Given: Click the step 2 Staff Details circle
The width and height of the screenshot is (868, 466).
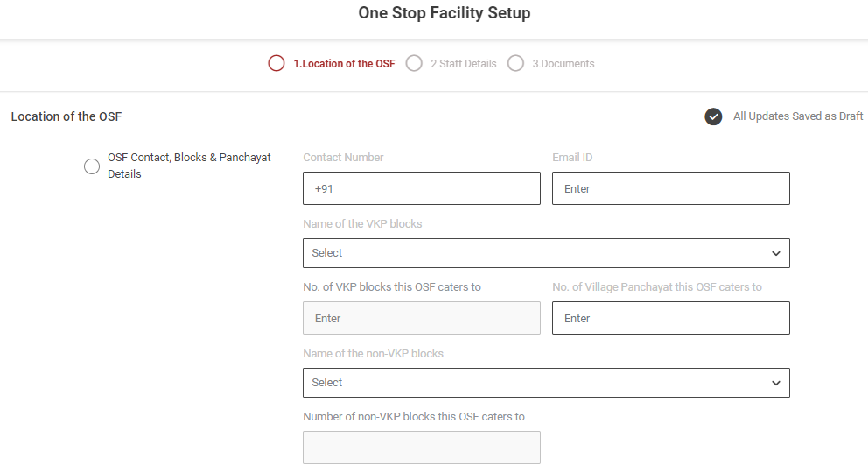Looking at the screenshot, I should click(414, 63).
